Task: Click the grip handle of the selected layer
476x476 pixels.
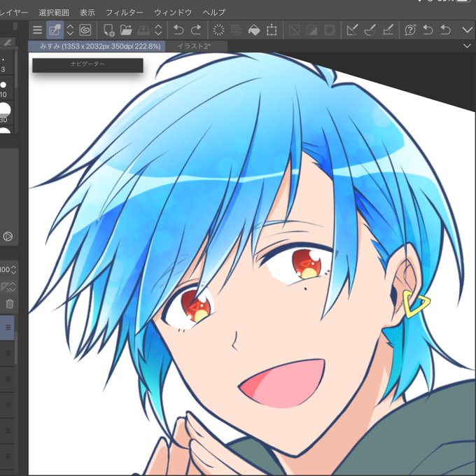Action: pos(8,328)
